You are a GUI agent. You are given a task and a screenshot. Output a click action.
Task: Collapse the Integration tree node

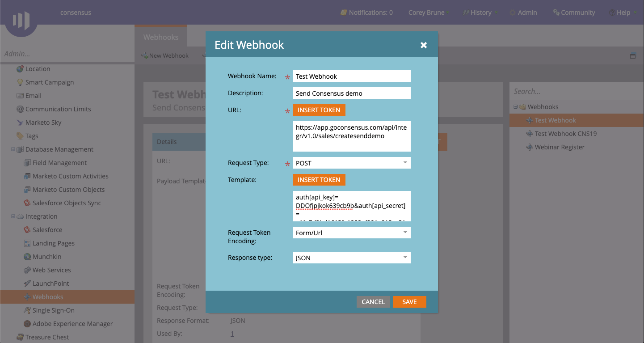(13, 216)
